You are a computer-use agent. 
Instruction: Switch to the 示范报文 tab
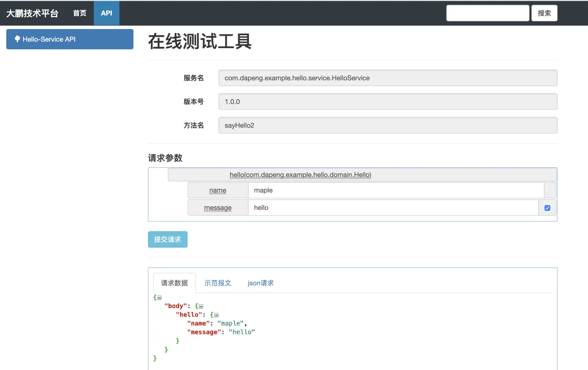218,283
